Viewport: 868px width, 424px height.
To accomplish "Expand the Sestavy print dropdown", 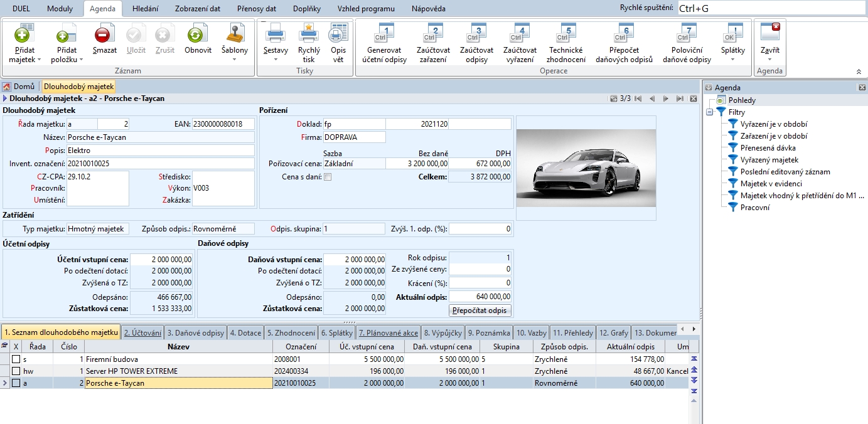I will (276, 60).
